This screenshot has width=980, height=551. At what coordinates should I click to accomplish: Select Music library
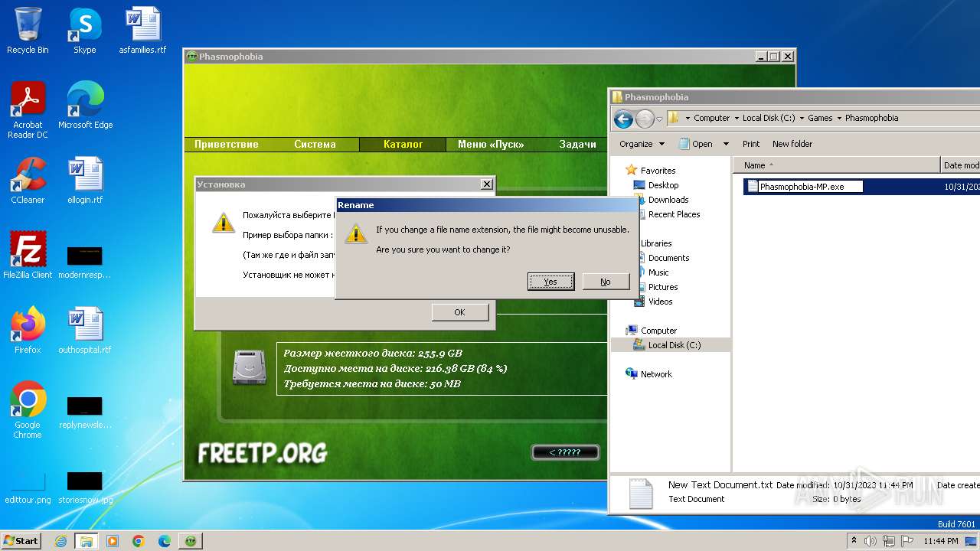click(x=658, y=272)
